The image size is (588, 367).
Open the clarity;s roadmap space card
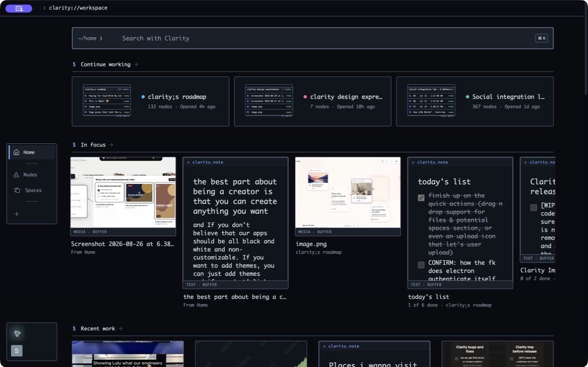click(150, 101)
